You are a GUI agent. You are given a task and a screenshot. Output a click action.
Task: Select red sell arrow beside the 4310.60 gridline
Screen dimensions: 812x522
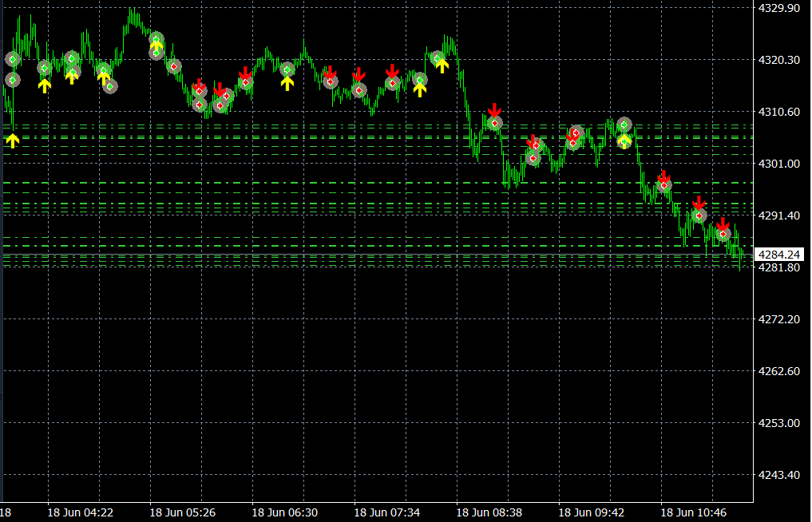[x=494, y=110]
